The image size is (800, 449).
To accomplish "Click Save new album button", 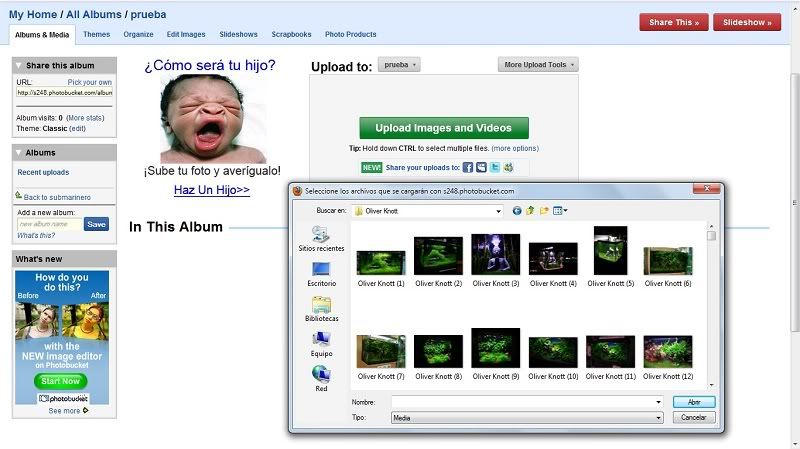I will pos(96,224).
